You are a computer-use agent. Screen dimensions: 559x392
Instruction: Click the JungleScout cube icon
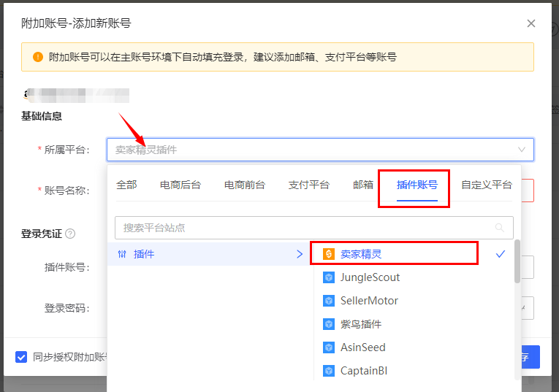(x=328, y=277)
